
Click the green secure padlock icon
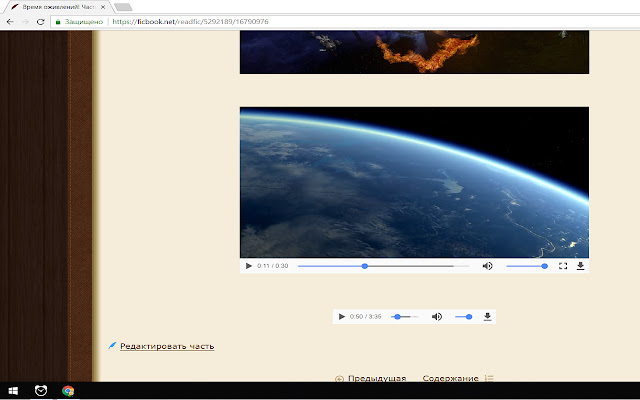(x=58, y=22)
